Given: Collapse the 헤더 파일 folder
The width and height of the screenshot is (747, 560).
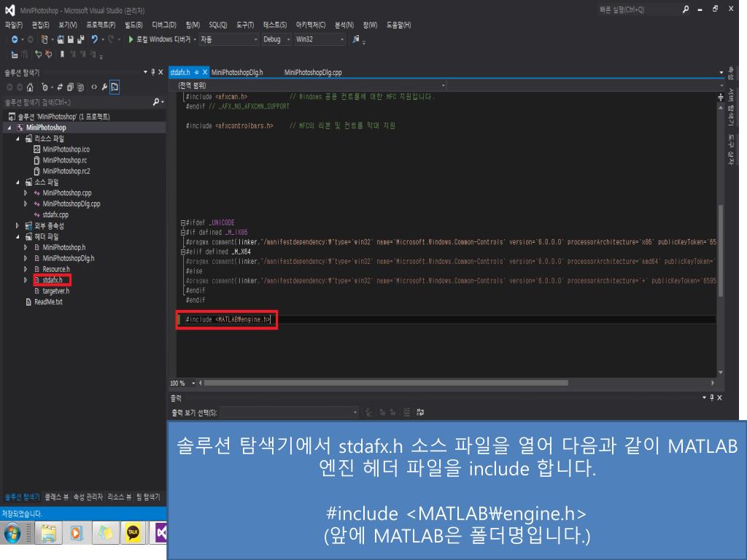Looking at the screenshot, I should [x=18, y=237].
